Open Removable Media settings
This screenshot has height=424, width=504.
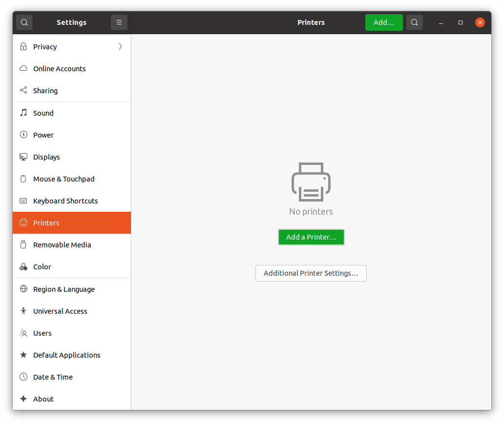62,245
